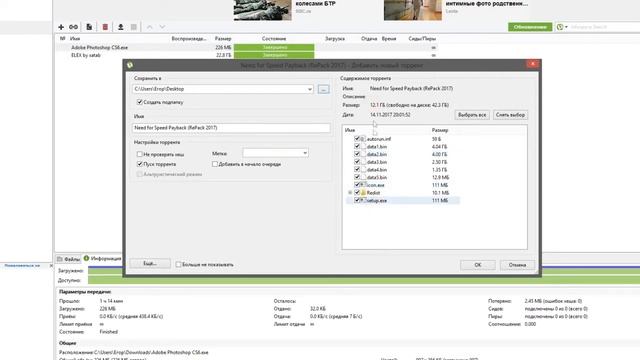Open the save path dropdown arrow
The height and width of the screenshot is (360, 640).
(x=310, y=89)
